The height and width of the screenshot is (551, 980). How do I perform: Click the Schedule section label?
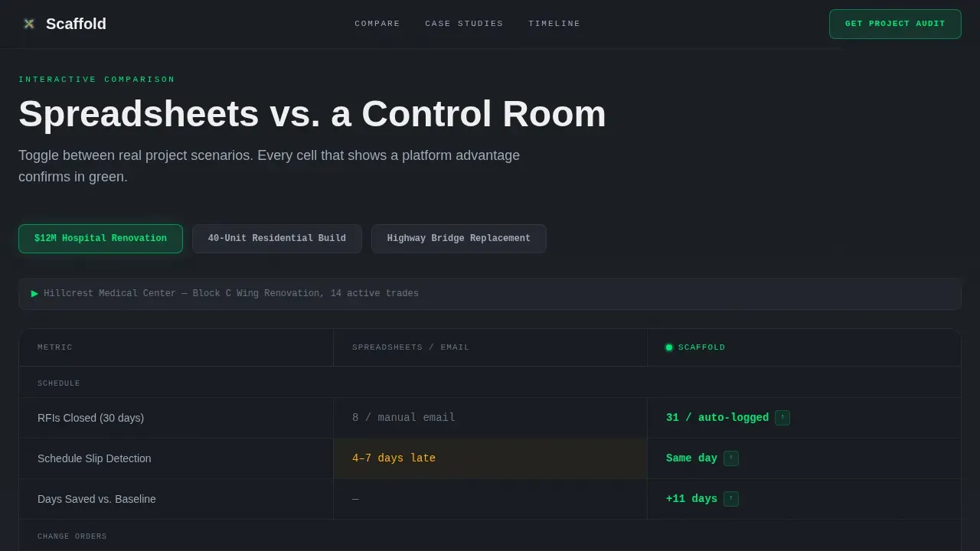coord(59,383)
